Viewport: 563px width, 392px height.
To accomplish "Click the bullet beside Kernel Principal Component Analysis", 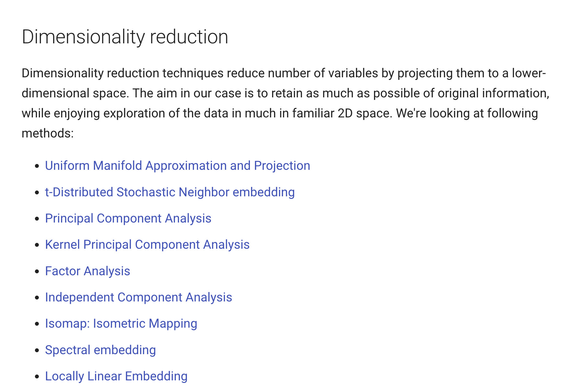I will click(37, 245).
